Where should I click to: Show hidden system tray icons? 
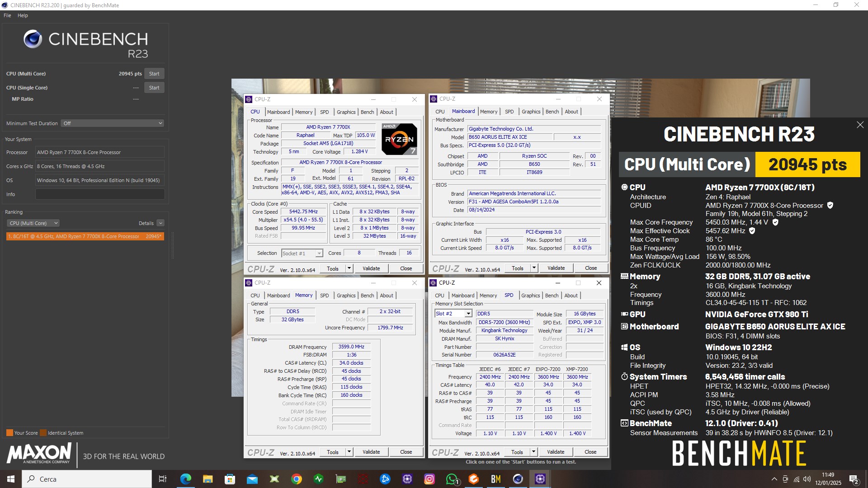pyautogui.click(x=774, y=479)
